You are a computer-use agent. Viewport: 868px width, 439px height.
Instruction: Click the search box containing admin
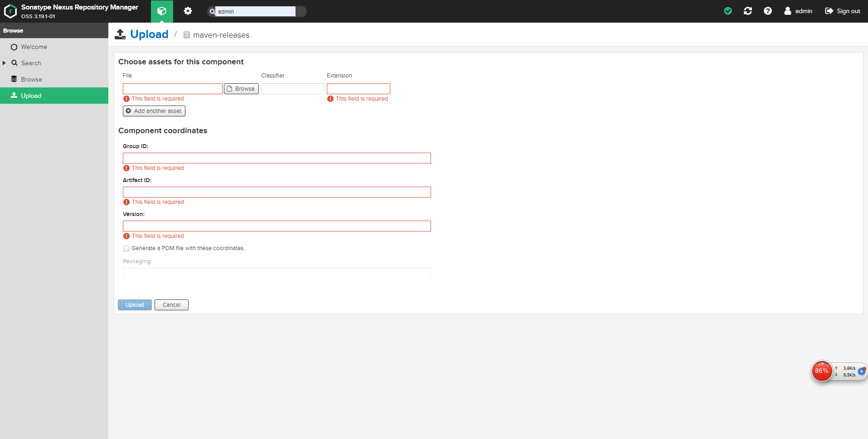(256, 12)
